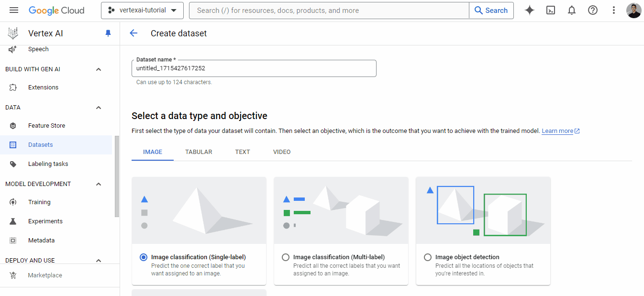Click the Datasets grid icon
This screenshot has width=644, height=296.
click(x=13, y=145)
